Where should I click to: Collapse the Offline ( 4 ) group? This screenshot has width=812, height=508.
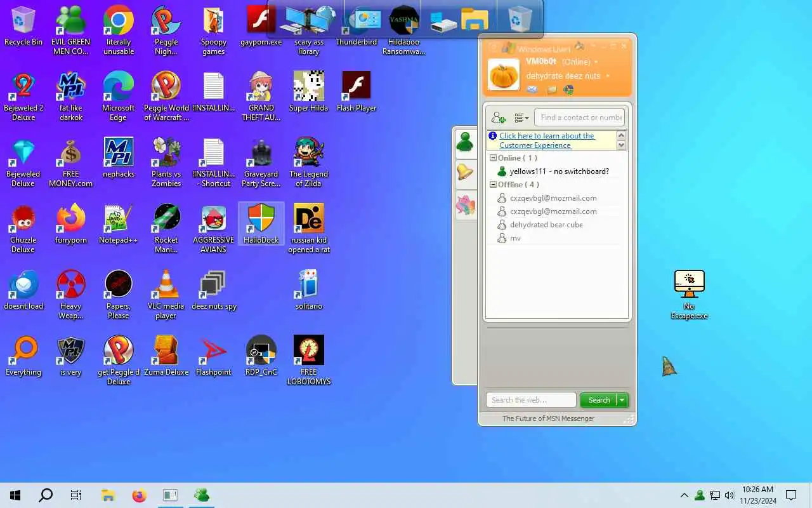pyautogui.click(x=493, y=185)
